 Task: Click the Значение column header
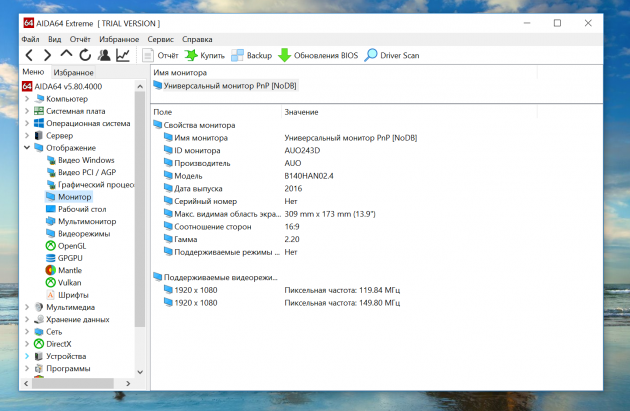click(x=301, y=112)
